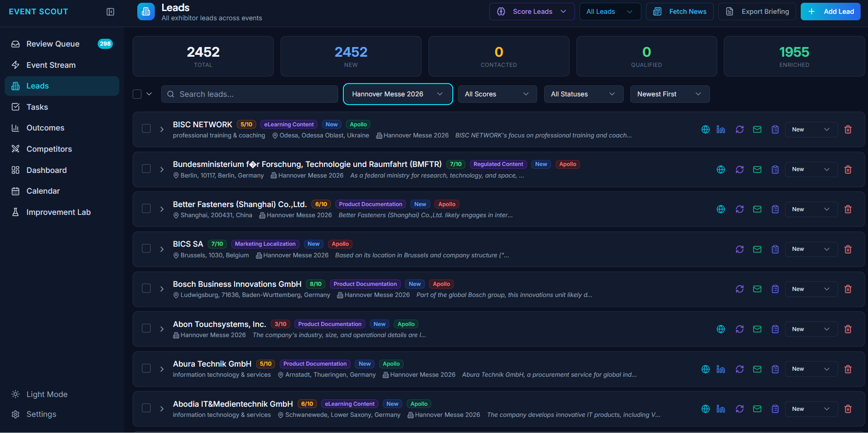This screenshot has width=868, height=433.
Task: Select the BISC NETWORK lead checkbox
Action: (x=147, y=129)
